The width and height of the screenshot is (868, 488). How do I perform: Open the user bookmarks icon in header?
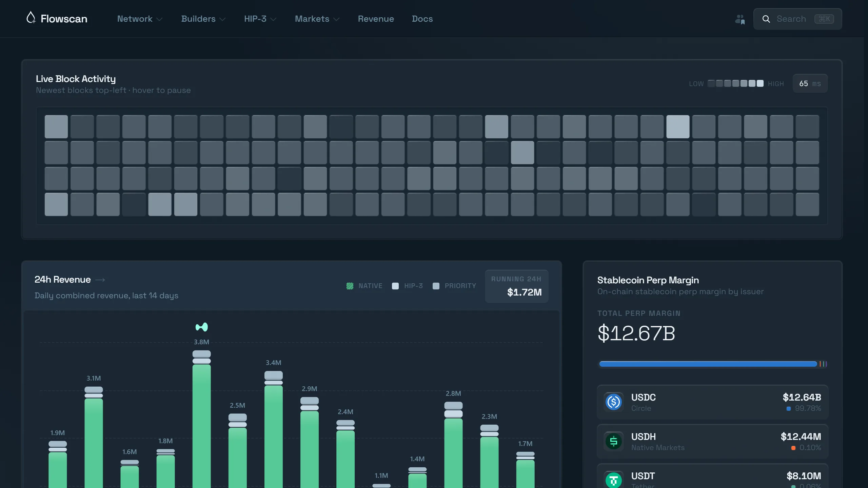740,19
